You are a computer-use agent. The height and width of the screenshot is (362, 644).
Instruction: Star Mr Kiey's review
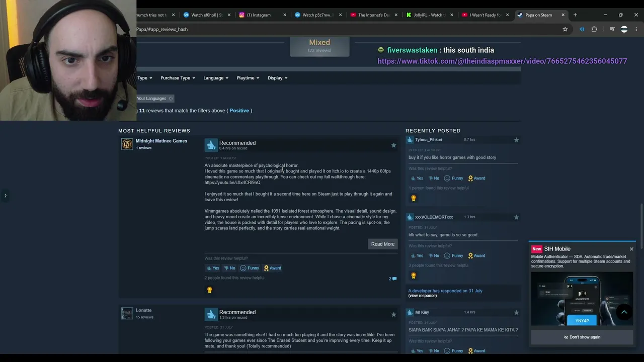516,312
